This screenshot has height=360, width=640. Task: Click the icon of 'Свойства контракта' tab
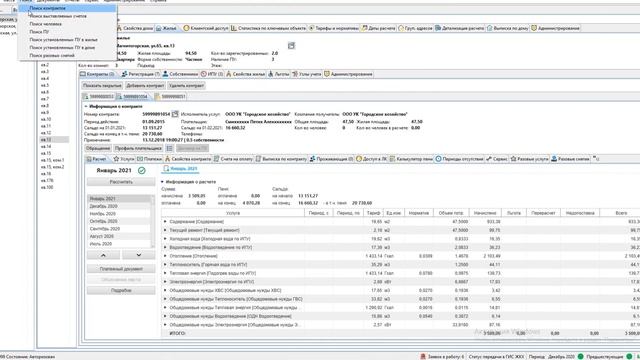point(167,159)
